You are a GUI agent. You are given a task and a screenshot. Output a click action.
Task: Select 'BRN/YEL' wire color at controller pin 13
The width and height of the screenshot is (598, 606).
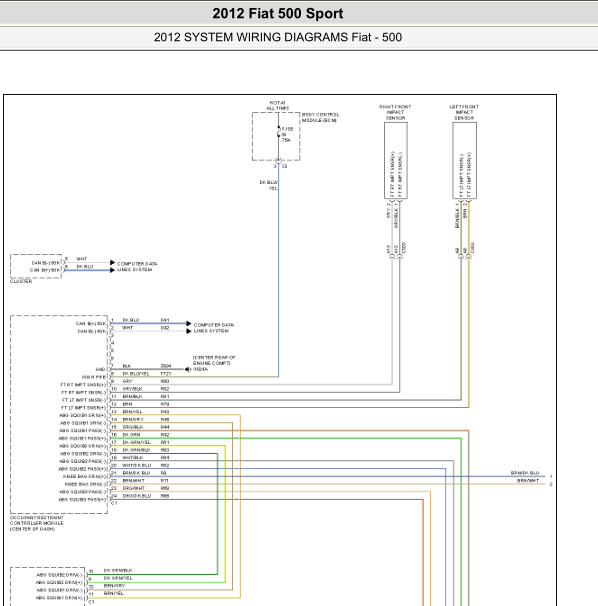coord(132,412)
